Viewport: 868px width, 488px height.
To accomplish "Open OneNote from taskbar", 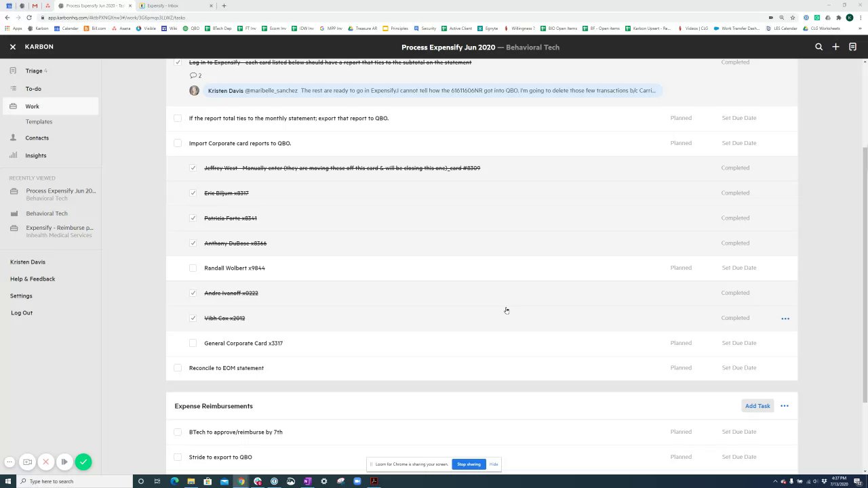I will tap(307, 481).
